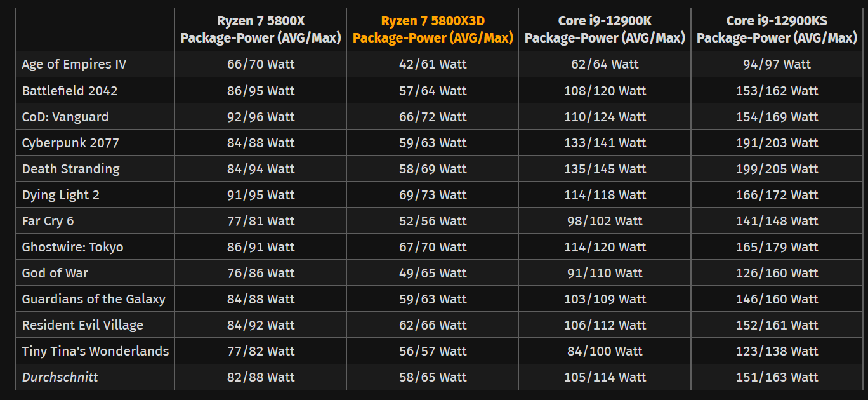Click the 84/94 Watt cell

261,169
